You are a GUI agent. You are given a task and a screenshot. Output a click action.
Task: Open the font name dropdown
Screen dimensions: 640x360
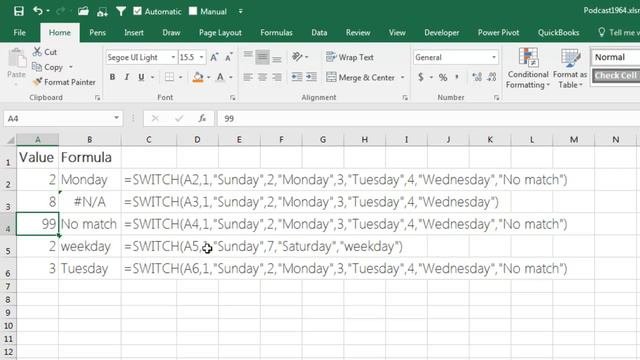[x=173, y=57]
